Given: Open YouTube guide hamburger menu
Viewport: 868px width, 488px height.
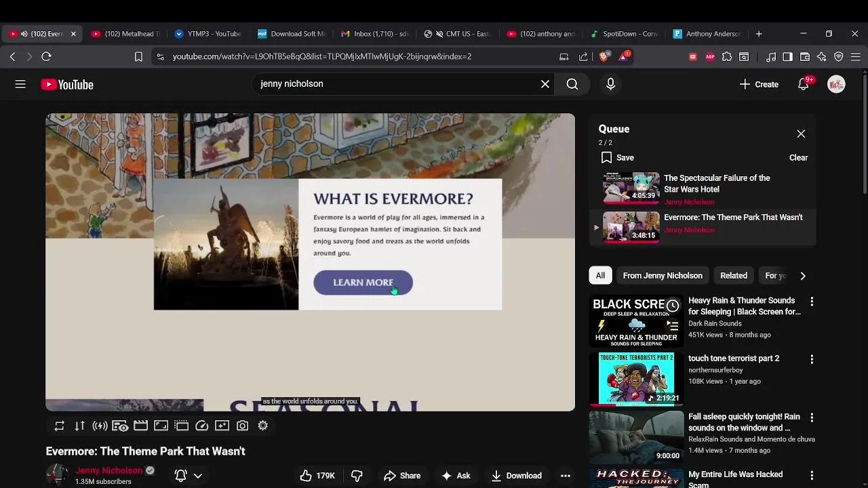Looking at the screenshot, I should pyautogui.click(x=20, y=84).
